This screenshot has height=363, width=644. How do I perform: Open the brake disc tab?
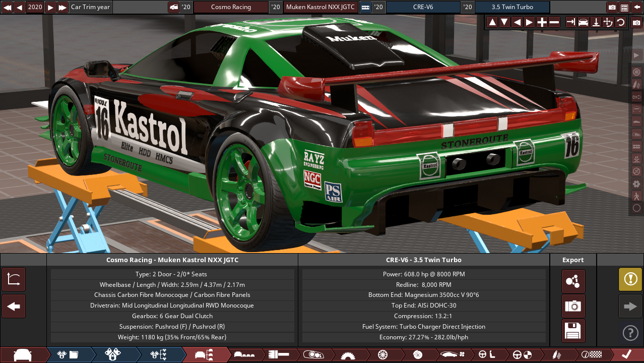pyautogui.click(x=417, y=355)
